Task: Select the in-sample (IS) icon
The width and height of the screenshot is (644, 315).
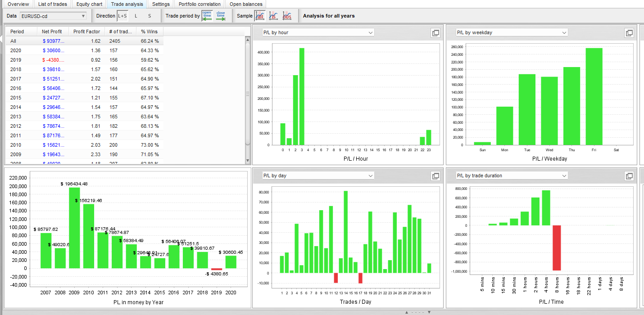Action: point(273,16)
